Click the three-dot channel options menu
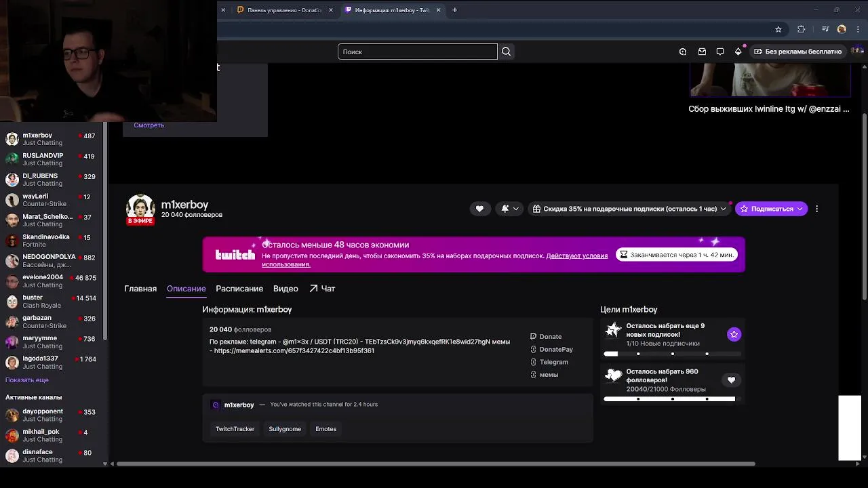Image resolution: width=868 pixels, height=488 pixels. tap(816, 209)
